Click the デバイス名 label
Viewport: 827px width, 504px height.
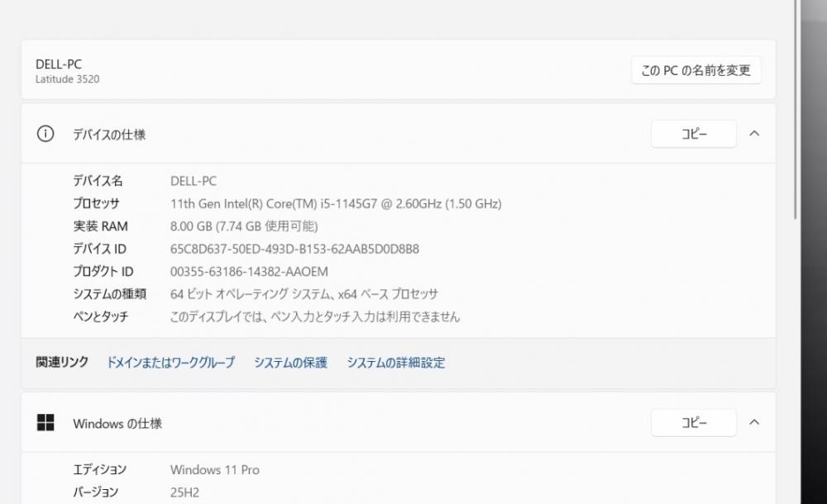[98, 181]
